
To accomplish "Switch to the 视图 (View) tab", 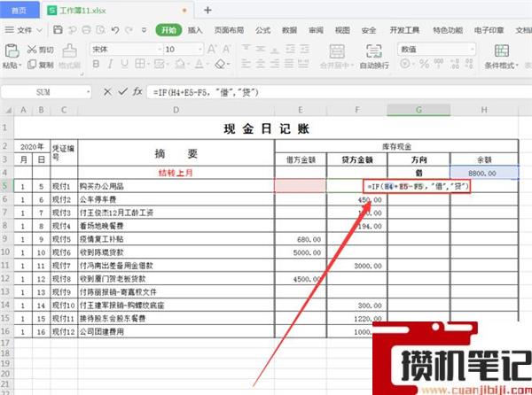I will pyautogui.click(x=342, y=30).
